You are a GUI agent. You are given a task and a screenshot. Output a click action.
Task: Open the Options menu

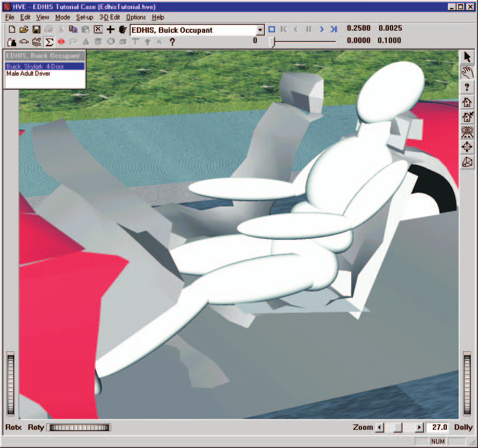[136, 17]
